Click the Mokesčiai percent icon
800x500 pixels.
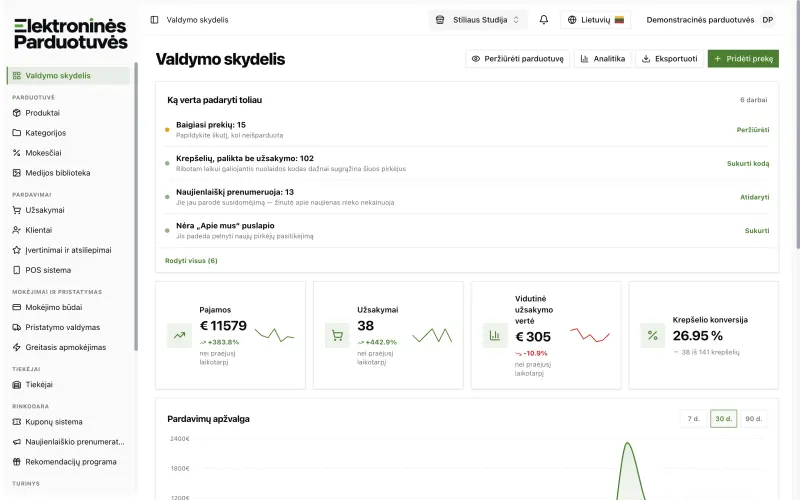[x=17, y=153]
